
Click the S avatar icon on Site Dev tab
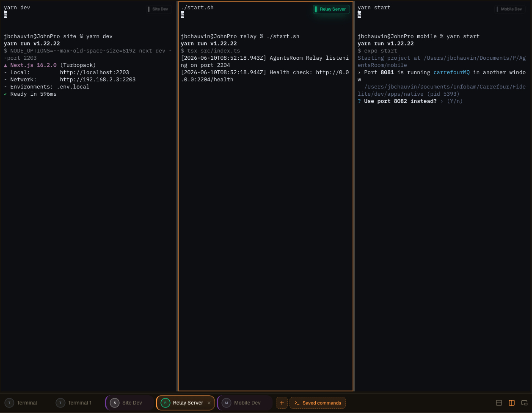(x=115, y=403)
